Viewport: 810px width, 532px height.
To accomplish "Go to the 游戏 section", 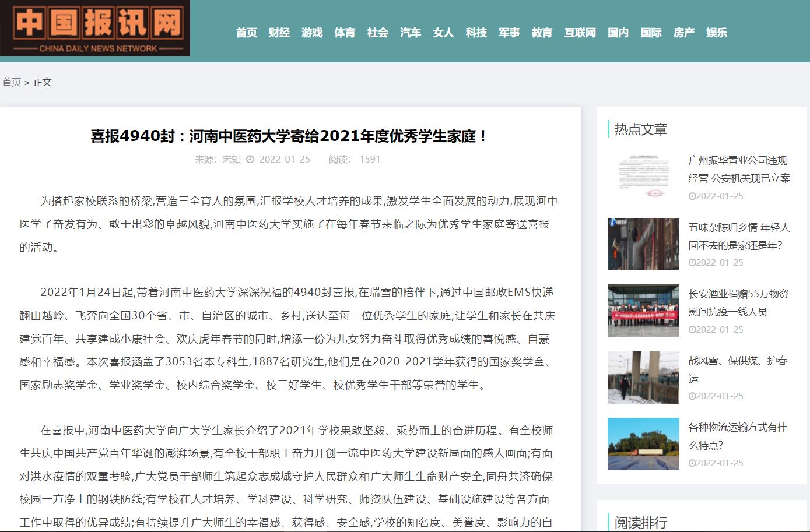I will point(312,33).
